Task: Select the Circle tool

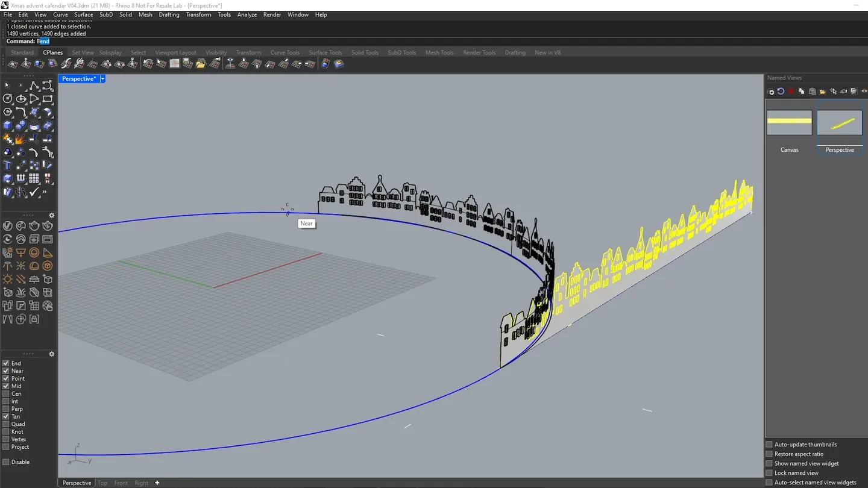Action: (x=7, y=98)
